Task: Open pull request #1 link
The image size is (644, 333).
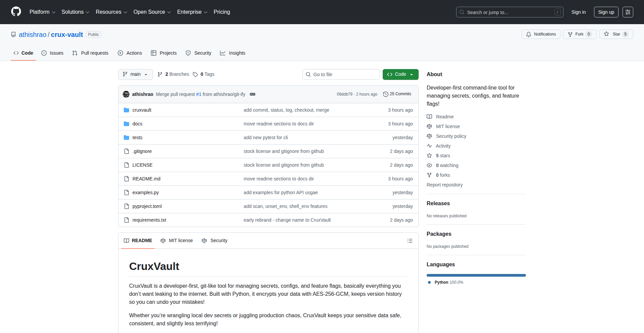Action: [x=199, y=94]
